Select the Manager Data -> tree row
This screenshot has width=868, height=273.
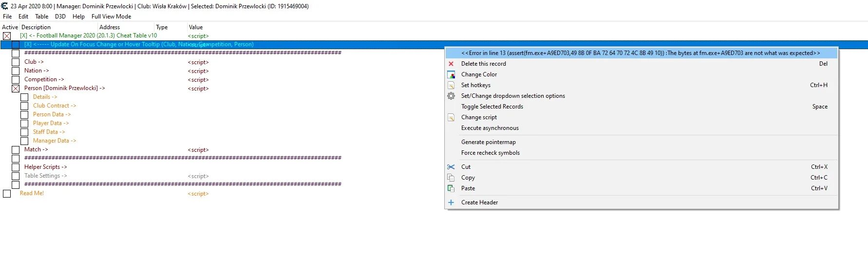[55, 141]
